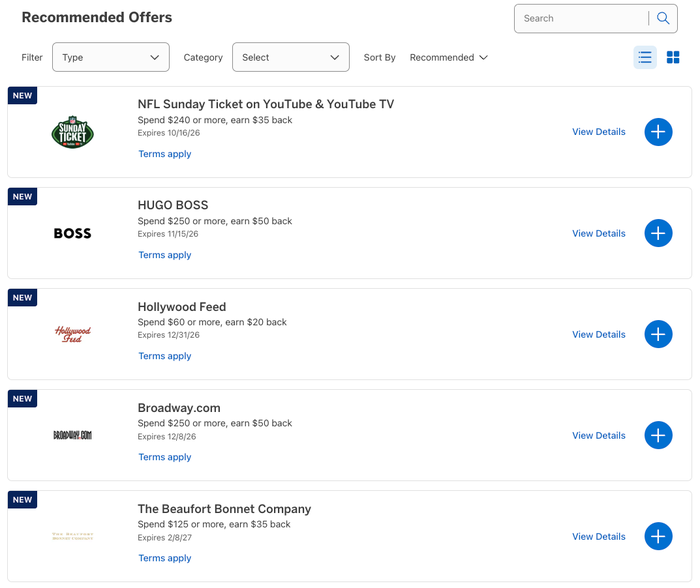This screenshot has height=588, width=700.
Task: Click the 'Broadway.com' offer title
Action: 179,408
